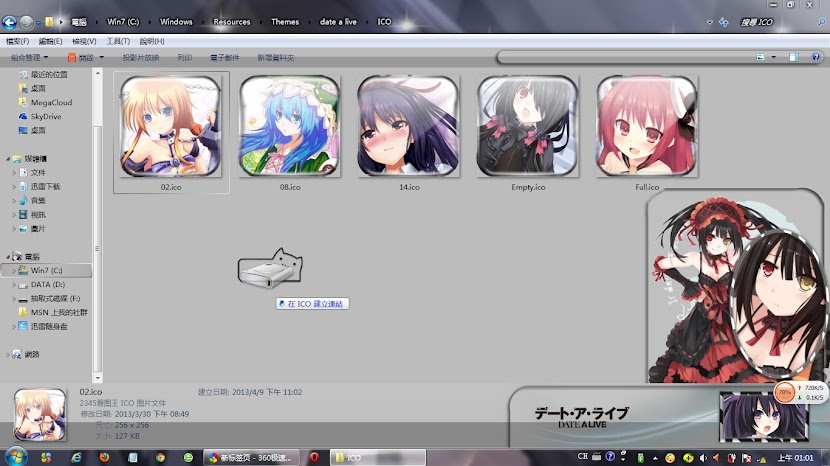Select the 14.ico thumbnail
830x466 pixels.
coord(409,126)
